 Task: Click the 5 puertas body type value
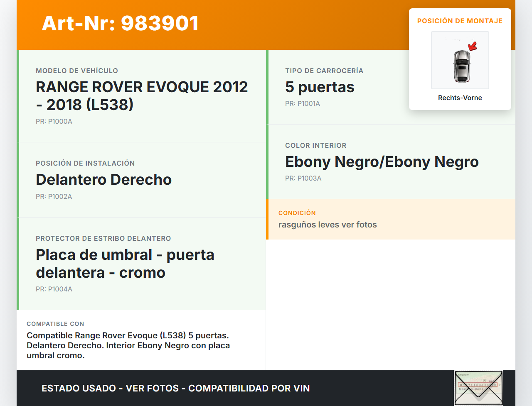pos(320,87)
